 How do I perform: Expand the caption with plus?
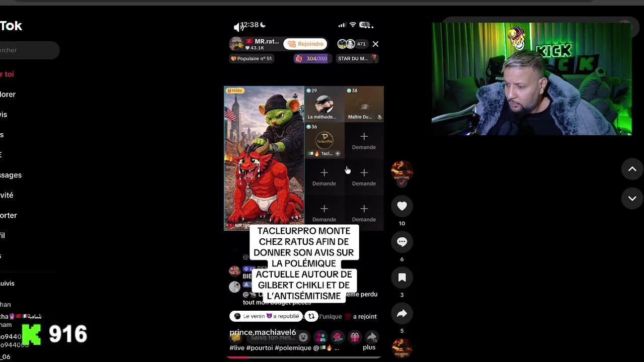[x=369, y=347]
